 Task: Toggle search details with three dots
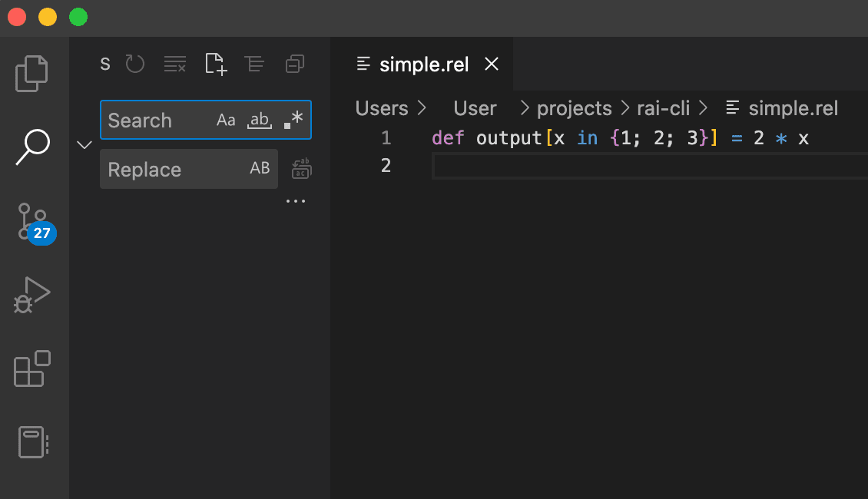[296, 201]
